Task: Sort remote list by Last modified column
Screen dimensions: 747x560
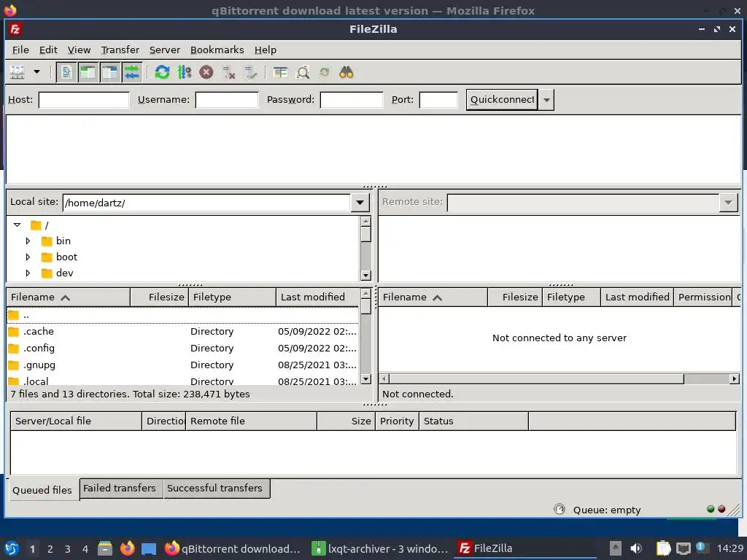Action: [x=638, y=297]
